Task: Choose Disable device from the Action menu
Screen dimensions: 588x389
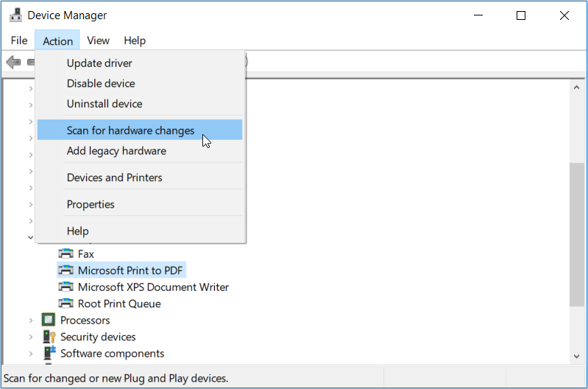Action: (140, 83)
